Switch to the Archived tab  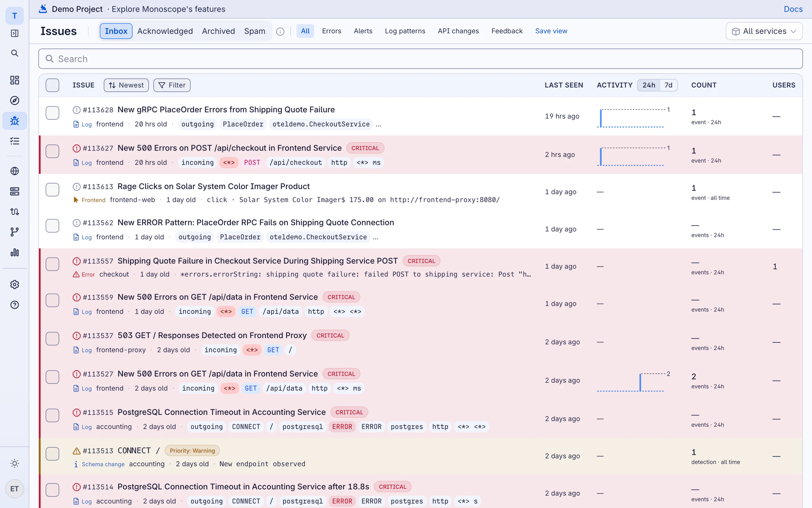click(219, 31)
